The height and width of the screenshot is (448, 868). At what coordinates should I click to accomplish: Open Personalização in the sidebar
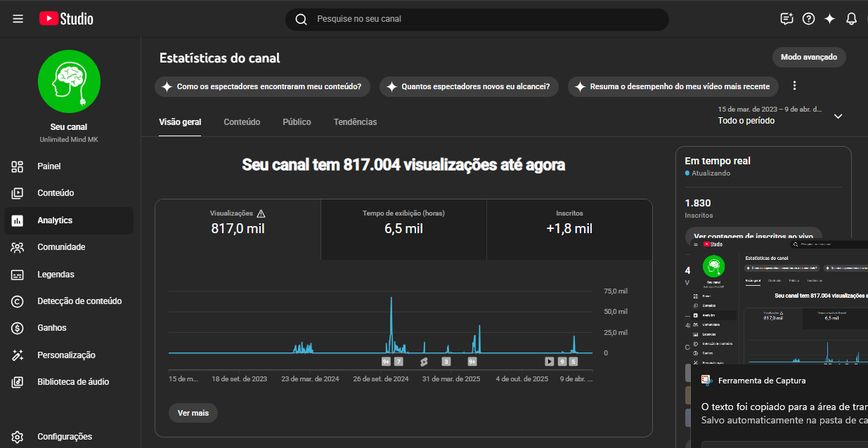pos(69,355)
